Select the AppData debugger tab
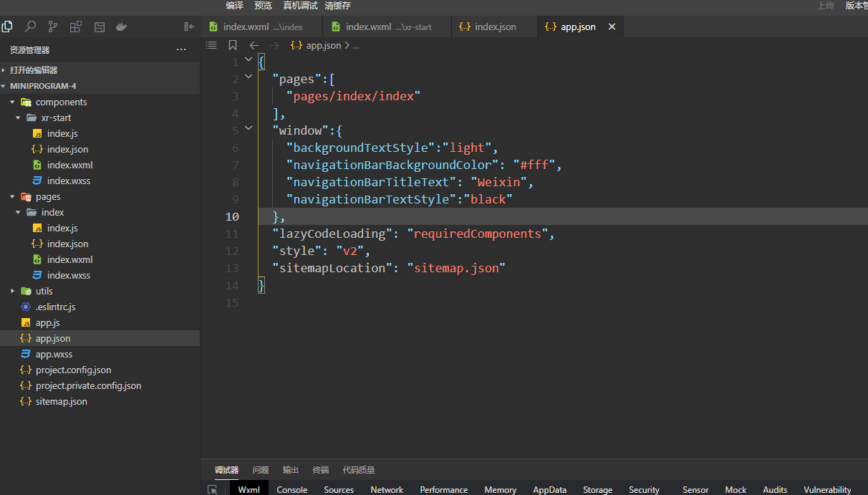 coord(550,490)
